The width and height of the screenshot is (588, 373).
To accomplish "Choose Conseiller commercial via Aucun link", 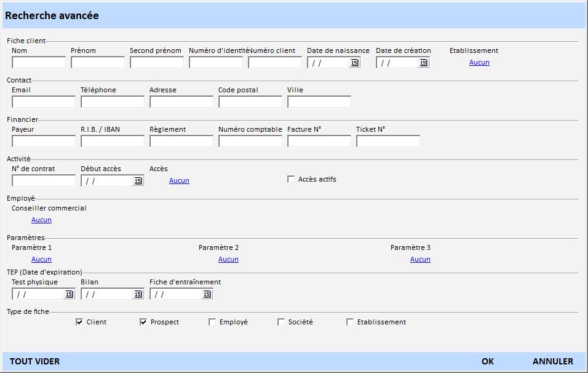I will point(41,220).
